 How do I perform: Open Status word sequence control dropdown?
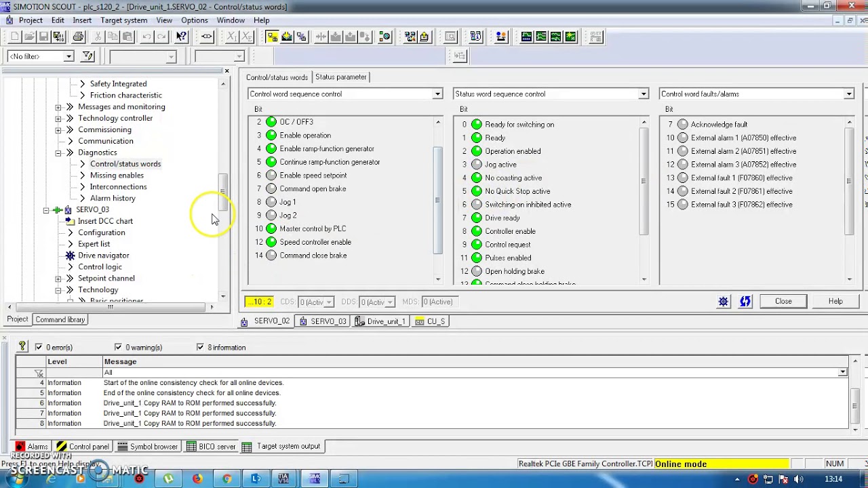click(x=644, y=94)
